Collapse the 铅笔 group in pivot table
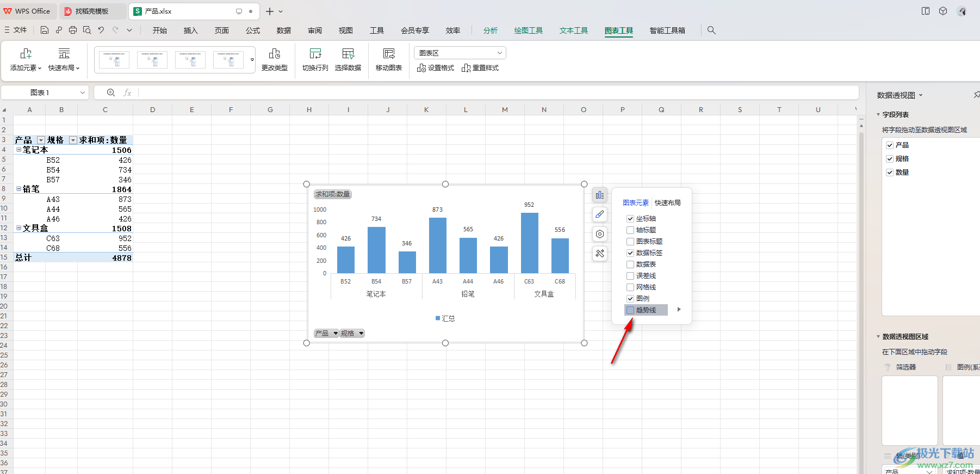 19,189
